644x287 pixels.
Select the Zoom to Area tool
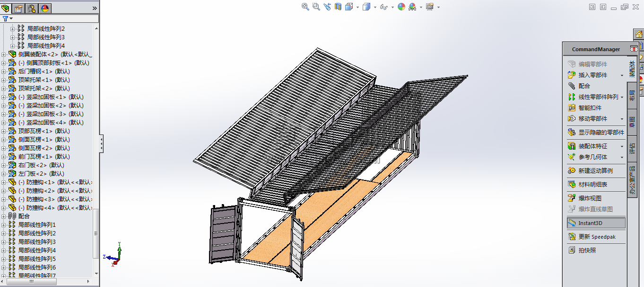[316, 7]
